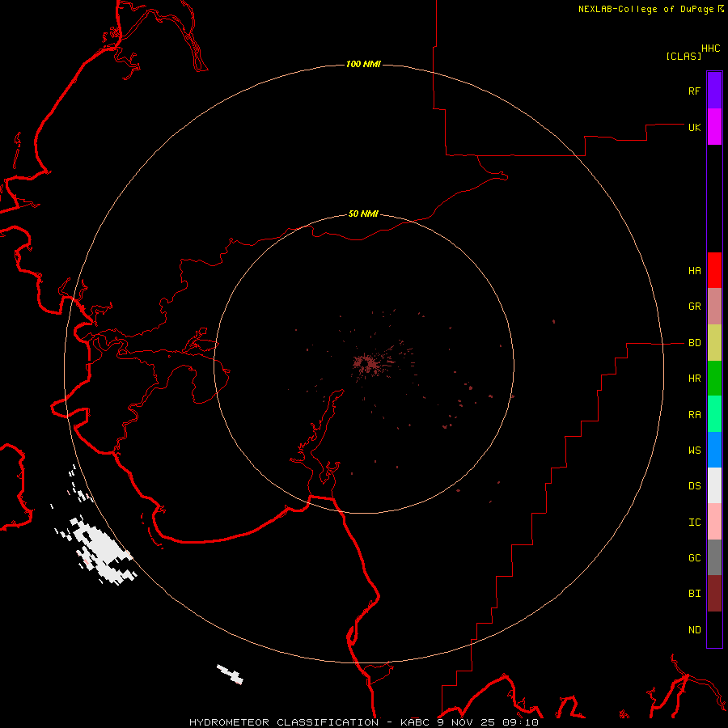Pick the green HR legend swatch
728x728 pixels.
point(714,379)
